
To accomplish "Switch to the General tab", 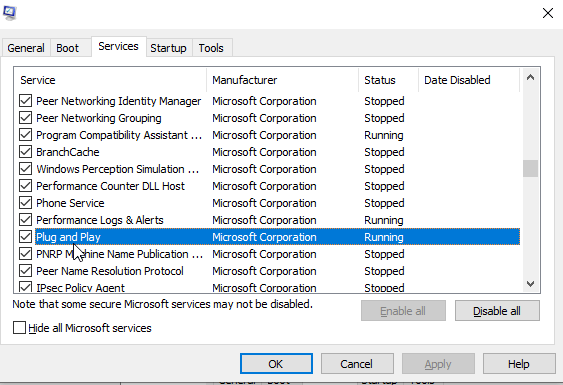I will coord(26,48).
